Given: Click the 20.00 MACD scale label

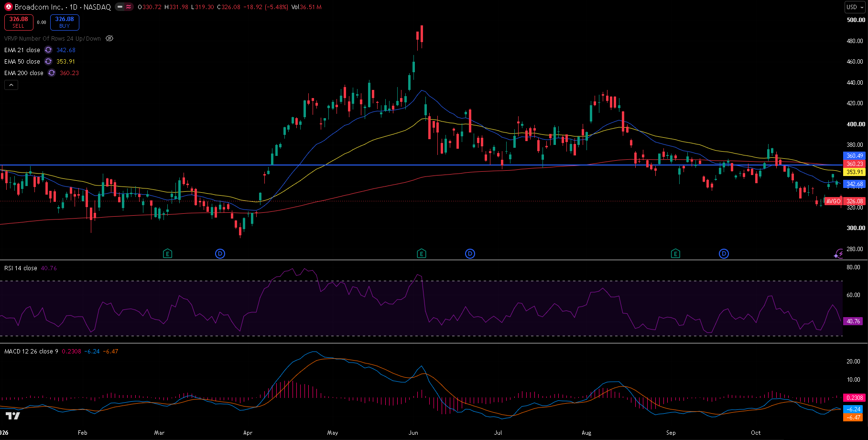Looking at the screenshot, I should coord(853,362).
